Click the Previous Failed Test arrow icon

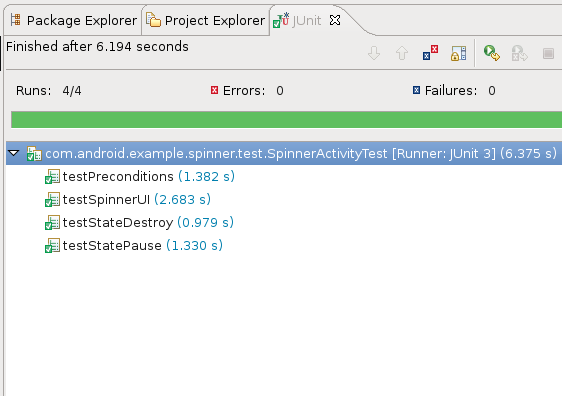402,53
